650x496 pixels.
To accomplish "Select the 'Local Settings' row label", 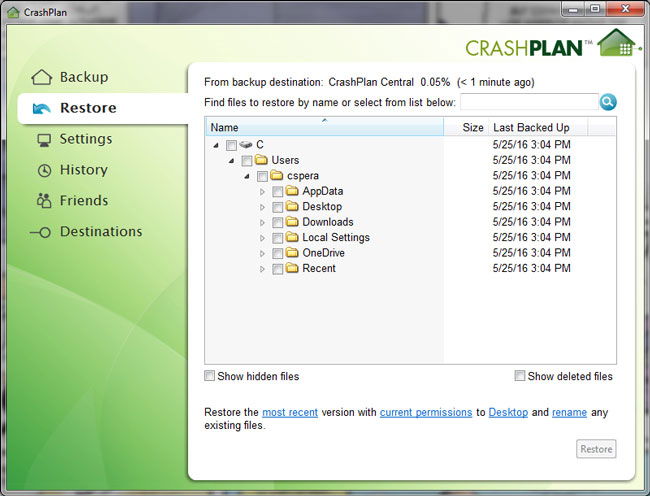I will click(x=336, y=237).
